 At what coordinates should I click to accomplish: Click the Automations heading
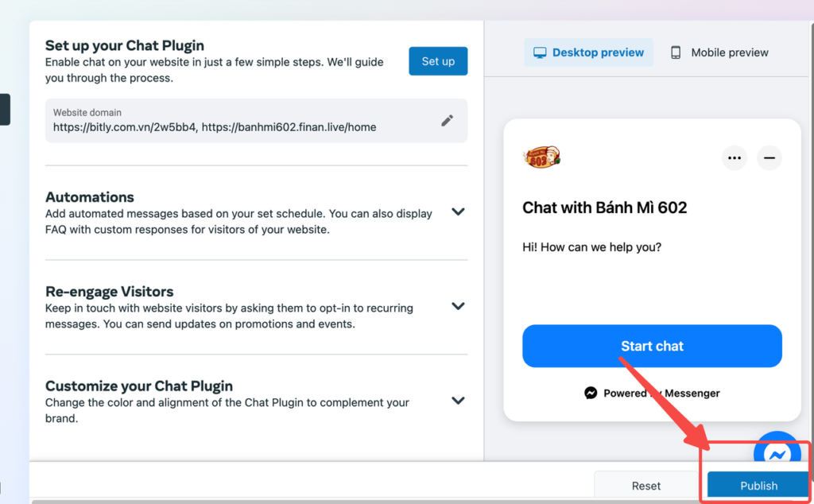point(89,197)
